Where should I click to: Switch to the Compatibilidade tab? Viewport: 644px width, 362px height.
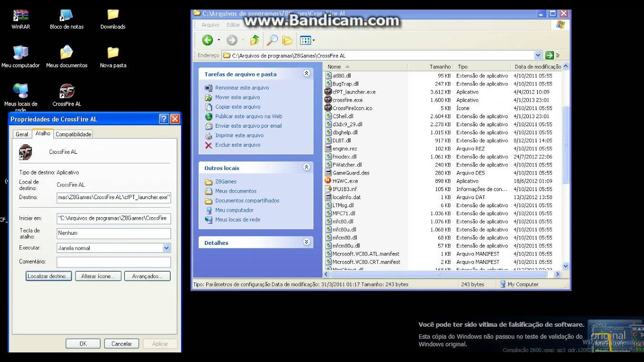(x=73, y=134)
